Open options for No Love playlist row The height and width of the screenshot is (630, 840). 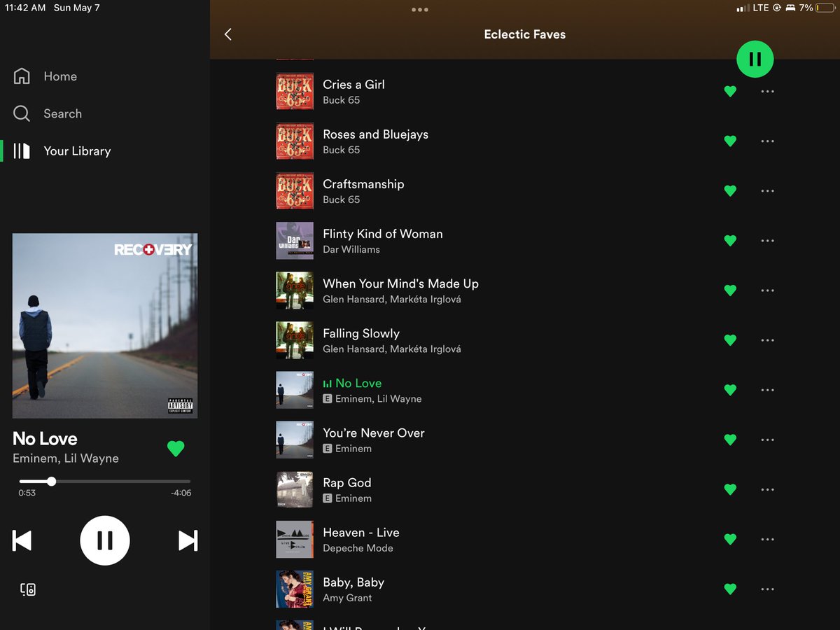pyautogui.click(x=767, y=390)
